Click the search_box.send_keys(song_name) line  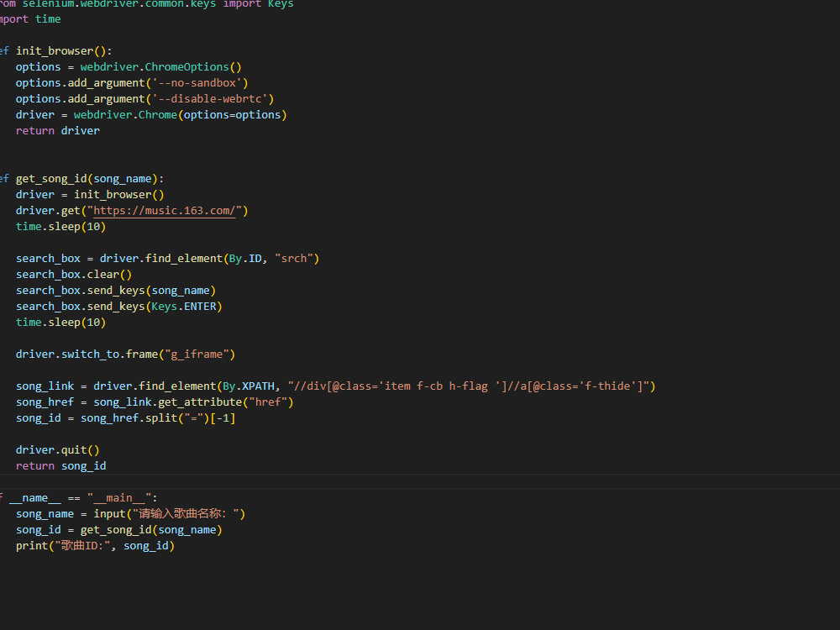tap(116, 291)
